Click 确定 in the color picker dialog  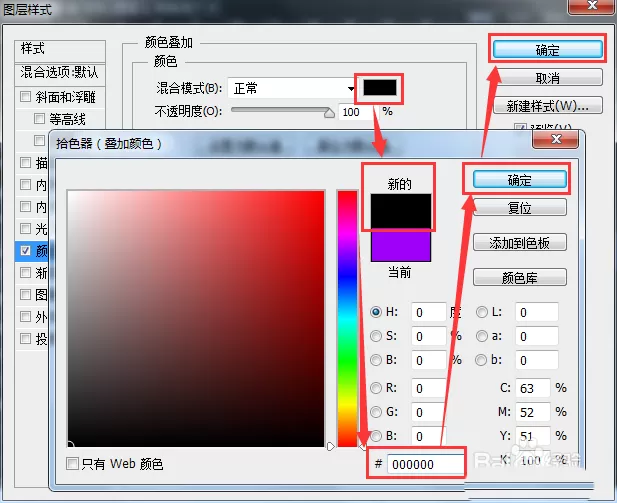click(x=519, y=180)
